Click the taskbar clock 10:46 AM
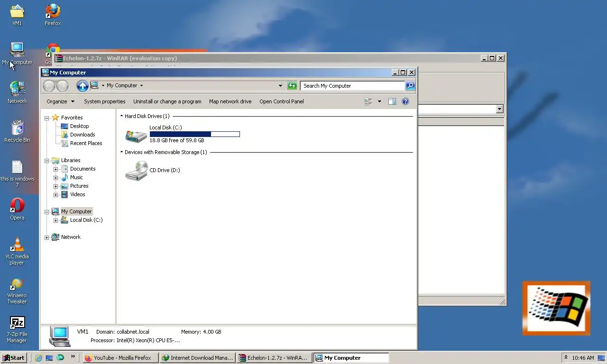The image size is (607, 364). [583, 358]
